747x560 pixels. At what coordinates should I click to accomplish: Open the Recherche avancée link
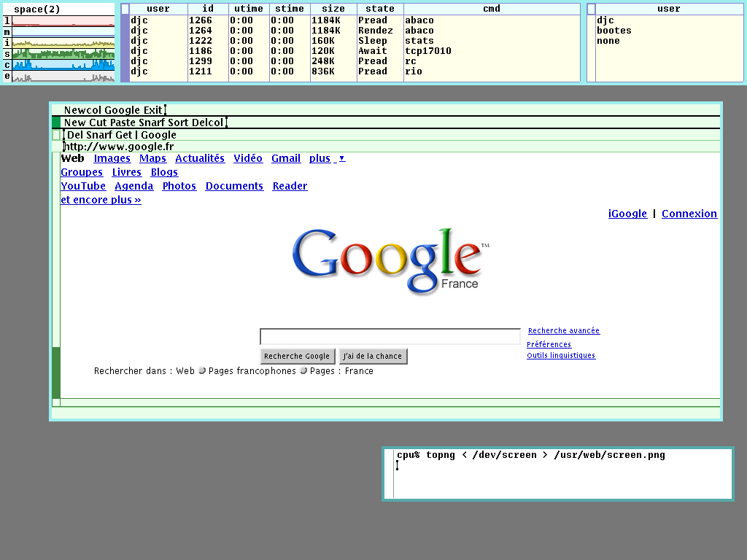pyautogui.click(x=564, y=330)
